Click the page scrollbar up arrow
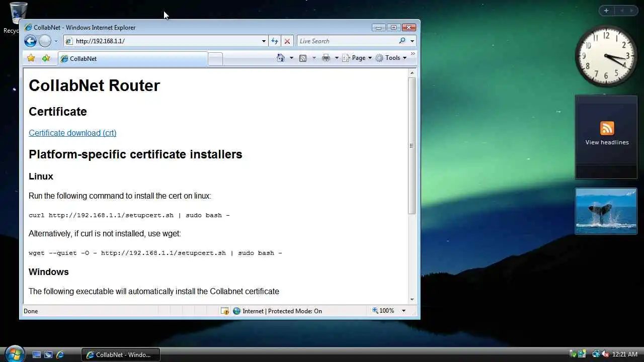This screenshot has height=362, width=644. click(412, 73)
